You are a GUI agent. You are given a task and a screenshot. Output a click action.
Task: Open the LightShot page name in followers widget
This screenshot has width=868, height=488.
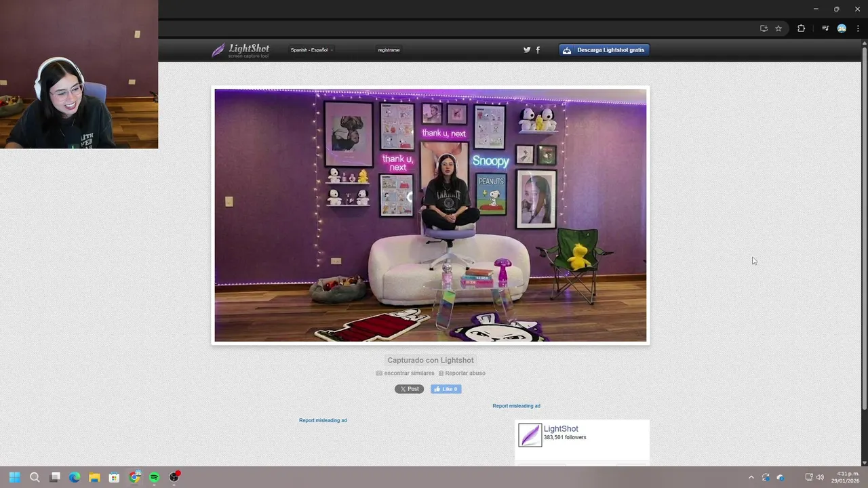point(561,429)
